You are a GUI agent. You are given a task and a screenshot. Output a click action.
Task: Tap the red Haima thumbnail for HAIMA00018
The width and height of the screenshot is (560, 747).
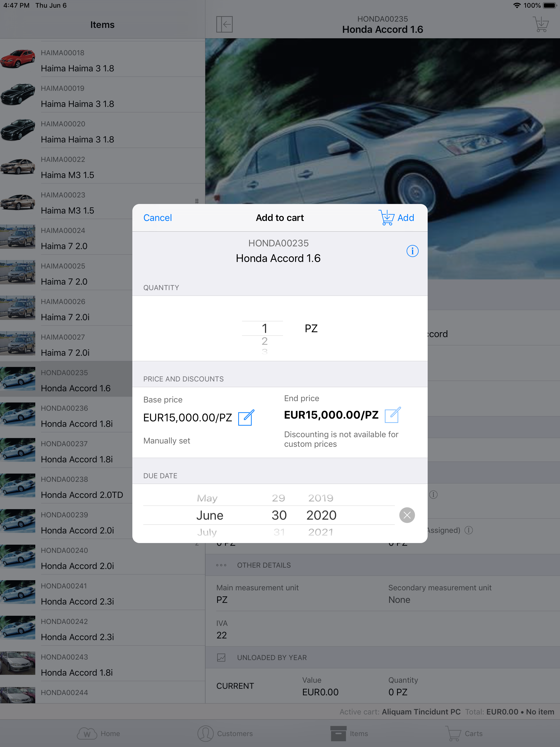[x=17, y=59]
